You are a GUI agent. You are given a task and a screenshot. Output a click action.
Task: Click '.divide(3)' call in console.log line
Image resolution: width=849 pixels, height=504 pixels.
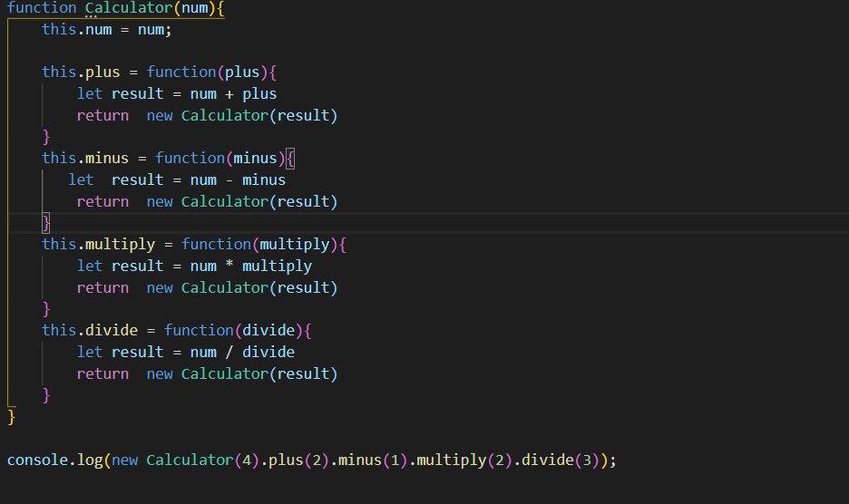557,460
